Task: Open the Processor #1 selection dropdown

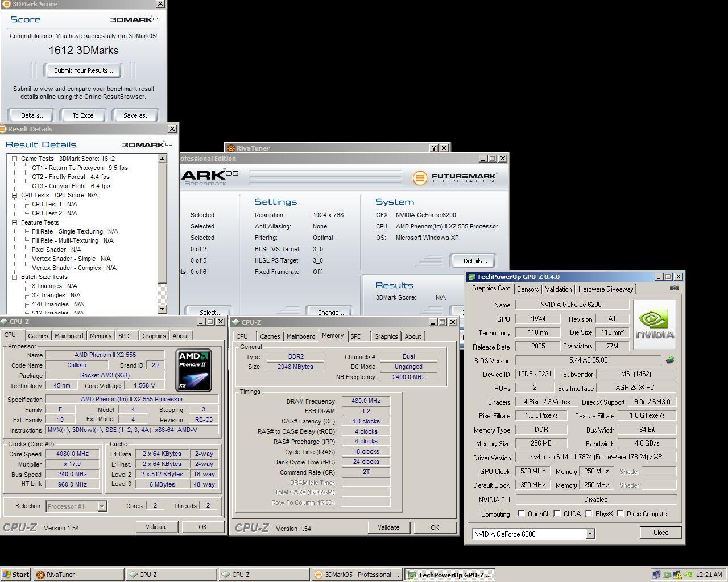Action: [102, 506]
